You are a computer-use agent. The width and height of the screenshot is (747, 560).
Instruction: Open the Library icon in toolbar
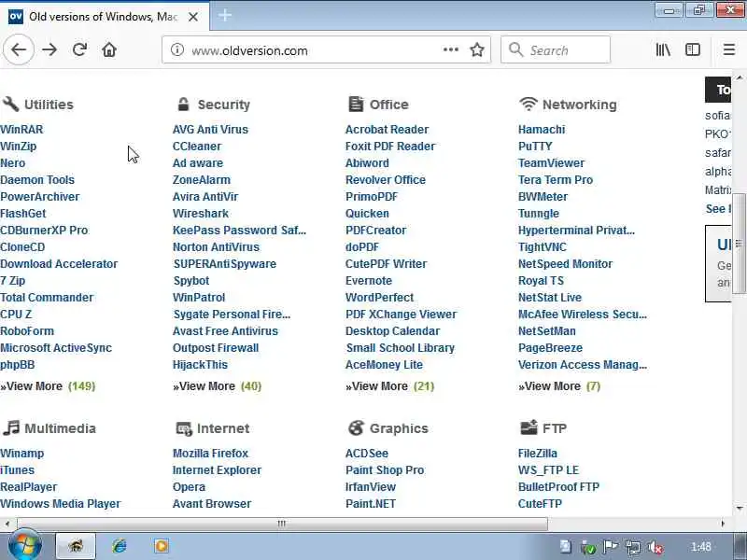(663, 49)
